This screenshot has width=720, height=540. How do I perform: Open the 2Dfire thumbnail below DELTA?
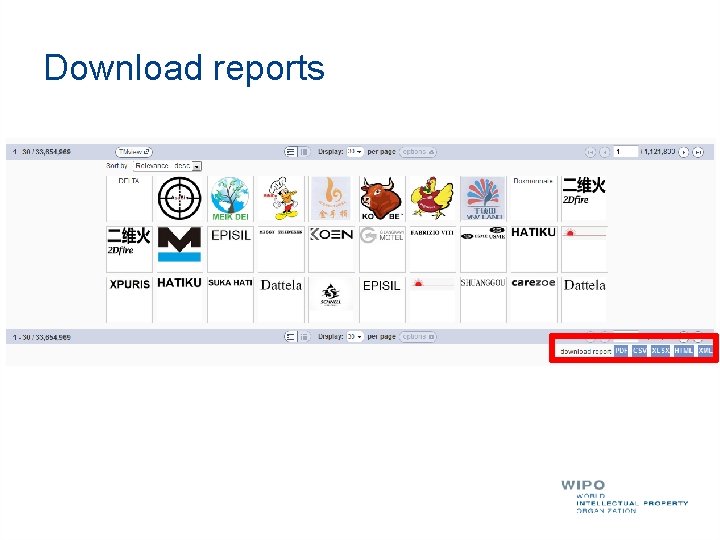129,249
